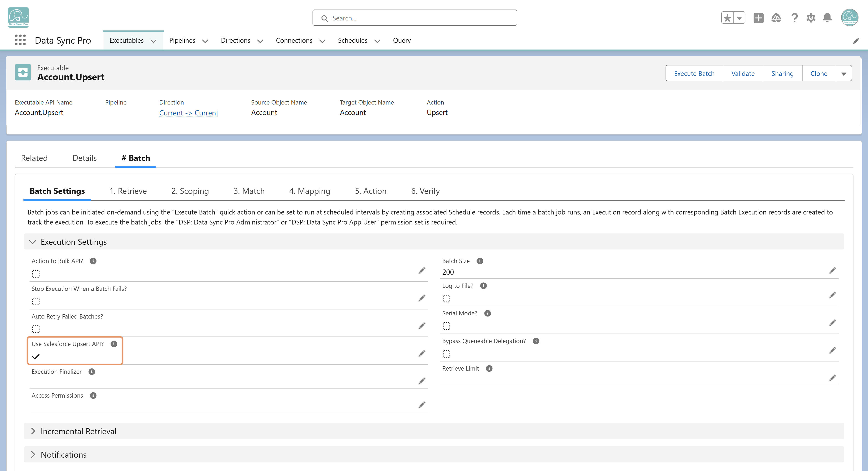Open the notifications bell
The height and width of the screenshot is (471, 868).
click(827, 18)
